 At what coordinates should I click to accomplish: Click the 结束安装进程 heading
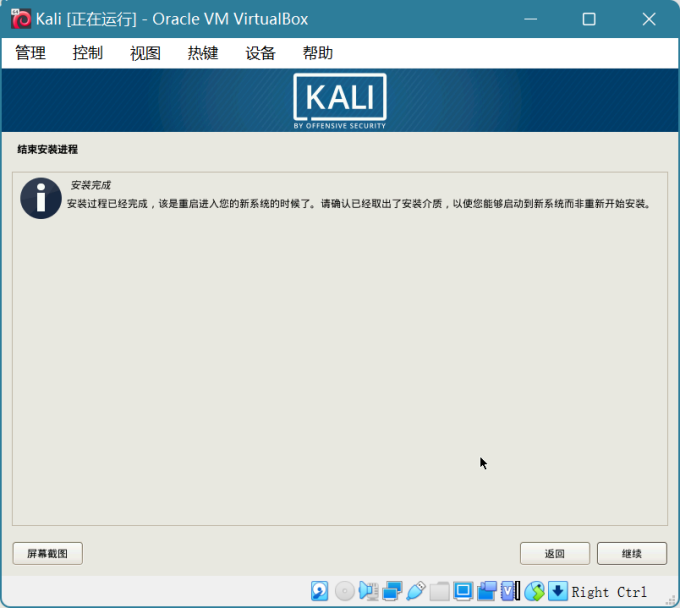click(48, 149)
